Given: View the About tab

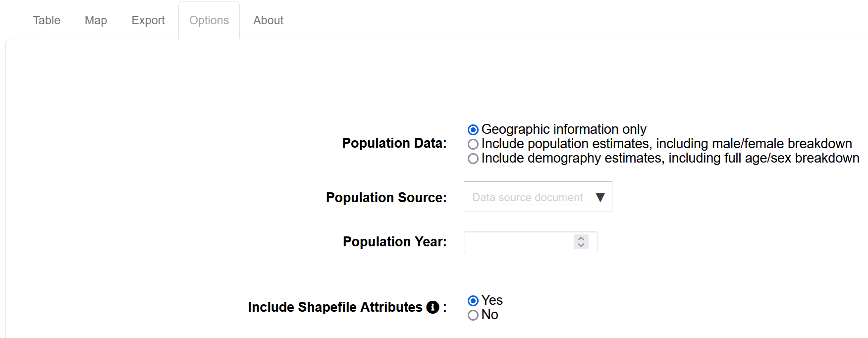Looking at the screenshot, I should 269,20.
